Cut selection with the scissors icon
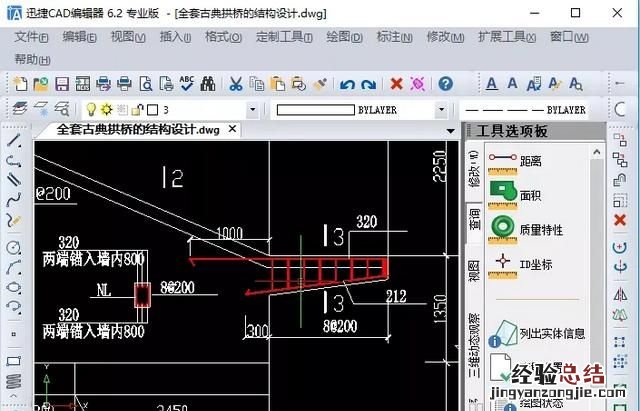This screenshot has height=411, width=640. pos(236,84)
